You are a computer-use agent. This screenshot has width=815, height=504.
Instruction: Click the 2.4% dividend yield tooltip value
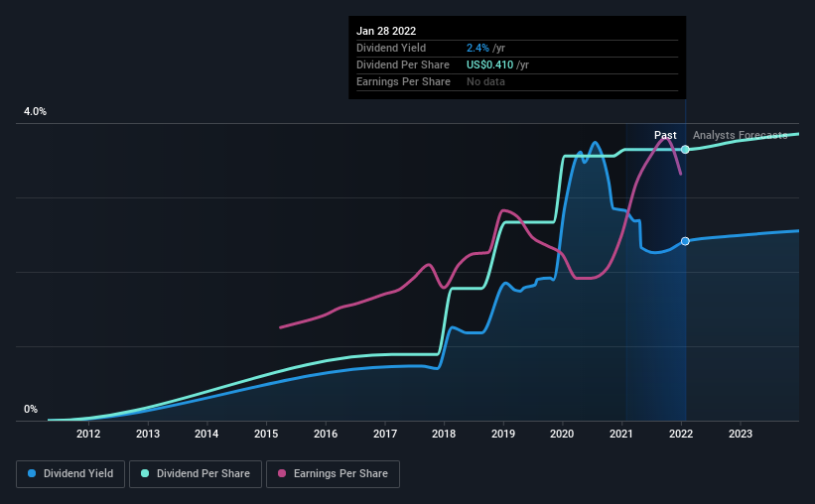pos(477,48)
